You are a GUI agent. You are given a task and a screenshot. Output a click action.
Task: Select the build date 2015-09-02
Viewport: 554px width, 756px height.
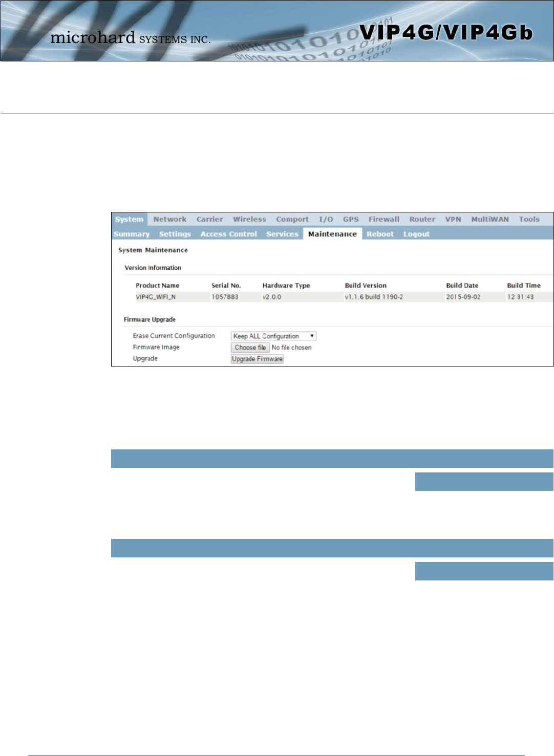[x=463, y=297]
